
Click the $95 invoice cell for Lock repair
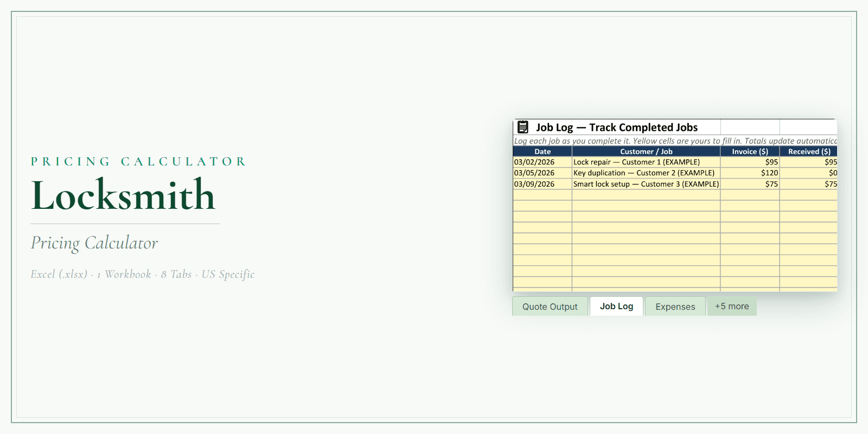pos(750,162)
